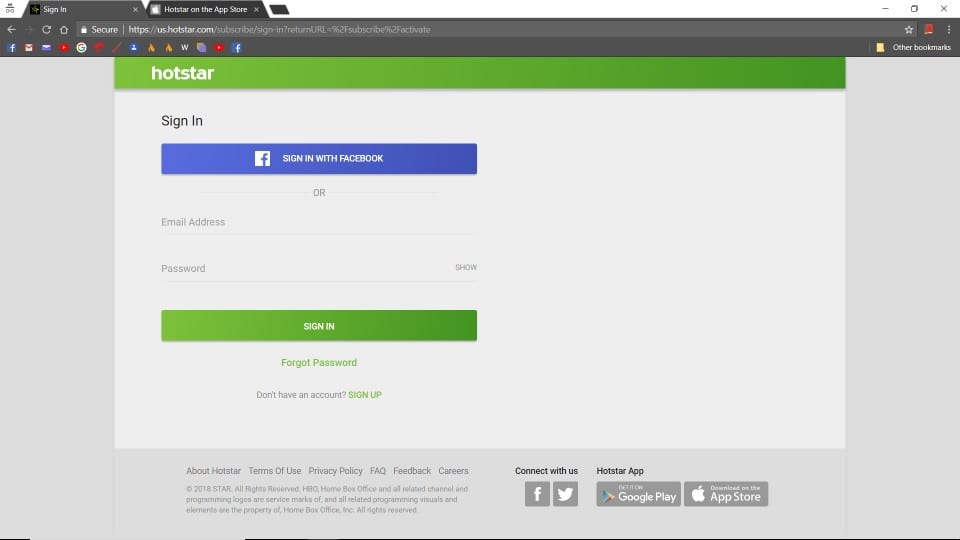Close the Hotstar on the App Store tab
The image size is (960, 540).
(257, 9)
